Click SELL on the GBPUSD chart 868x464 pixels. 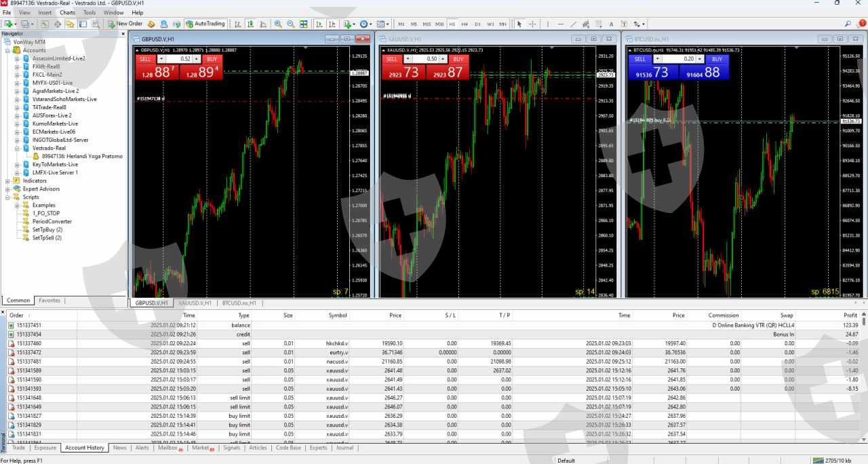(x=144, y=59)
